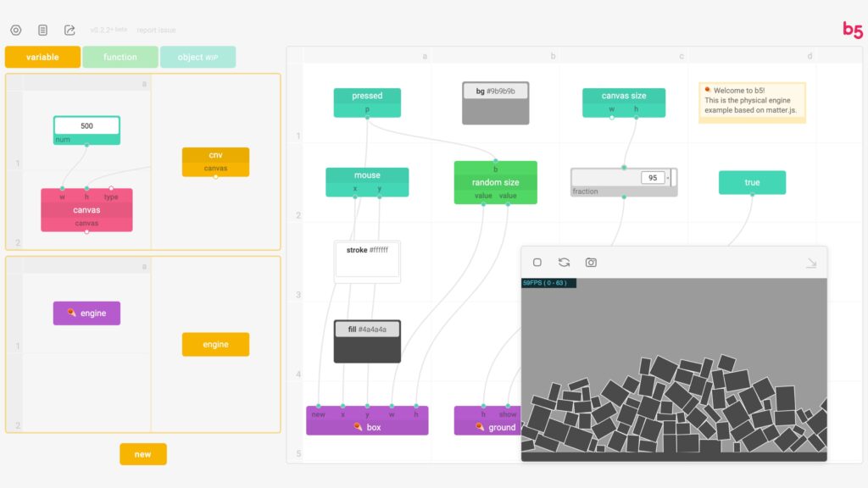Screen dimensions: 868x488
Task: Select the variable tab
Action: click(x=42, y=57)
